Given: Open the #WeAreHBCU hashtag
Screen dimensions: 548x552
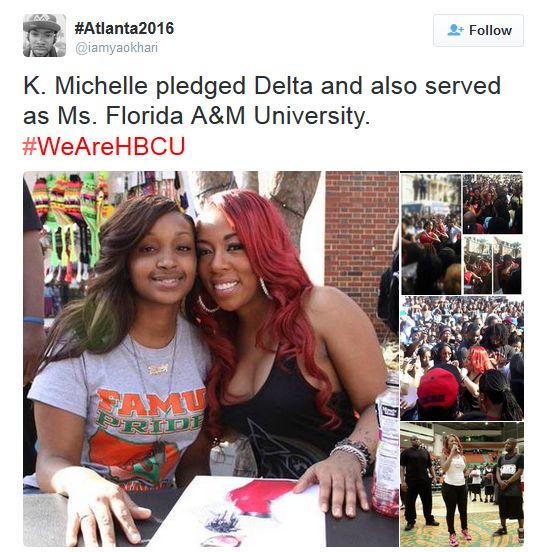Looking at the screenshot, I should (x=103, y=146).
